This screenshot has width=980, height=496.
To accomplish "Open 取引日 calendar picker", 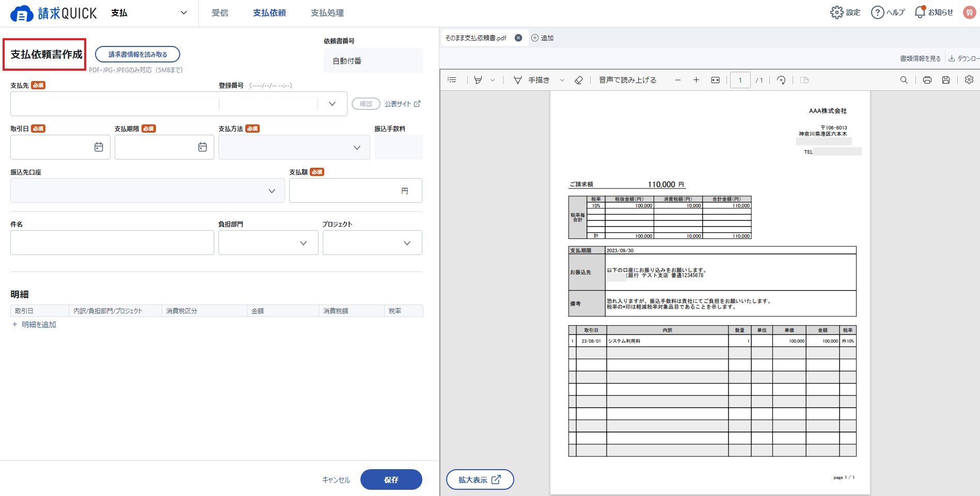I will tap(99, 147).
